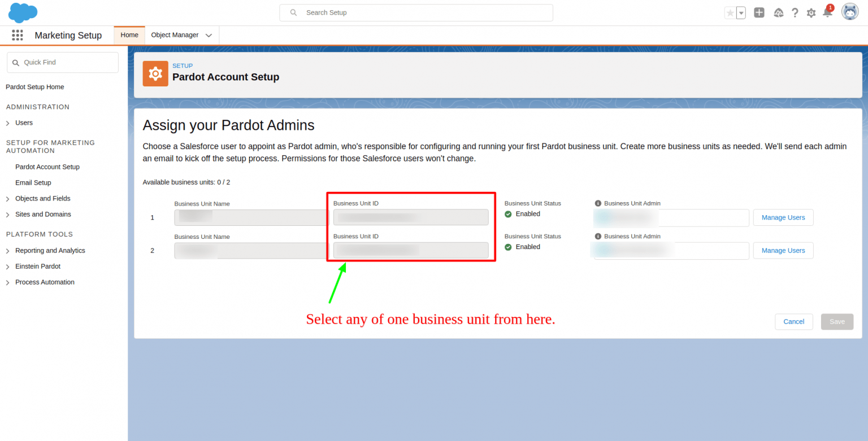868x441 pixels.
Task: Click the search magnifier in Search Setup
Action: (293, 12)
